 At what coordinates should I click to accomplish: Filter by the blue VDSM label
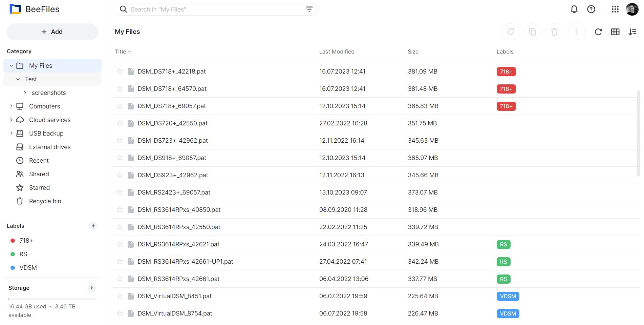click(x=28, y=268)
